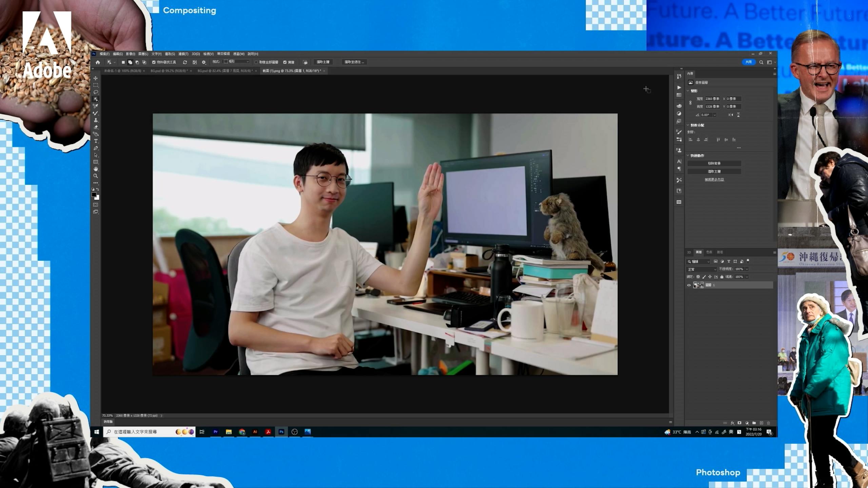Screen dimensions: 868x488
Task: Flip layer vertically in Properties panel
Action: point(738,115)
